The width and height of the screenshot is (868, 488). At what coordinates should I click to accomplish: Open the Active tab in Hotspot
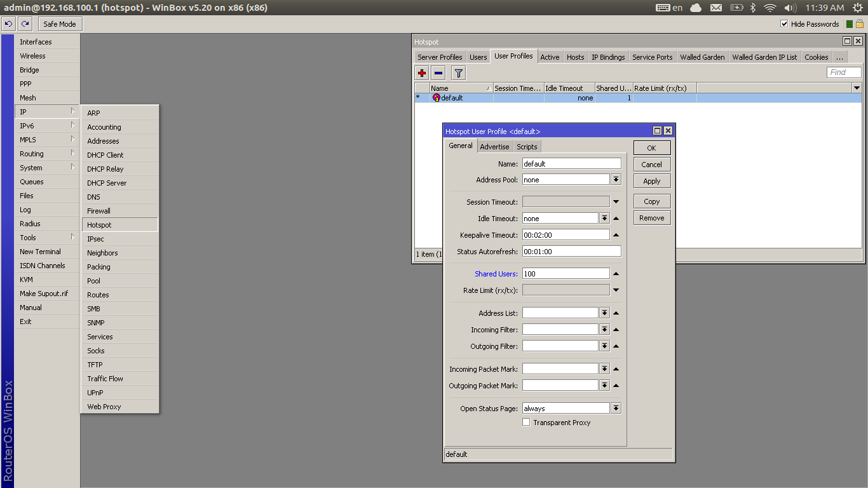pyautogui.click(x=550, y=57)
